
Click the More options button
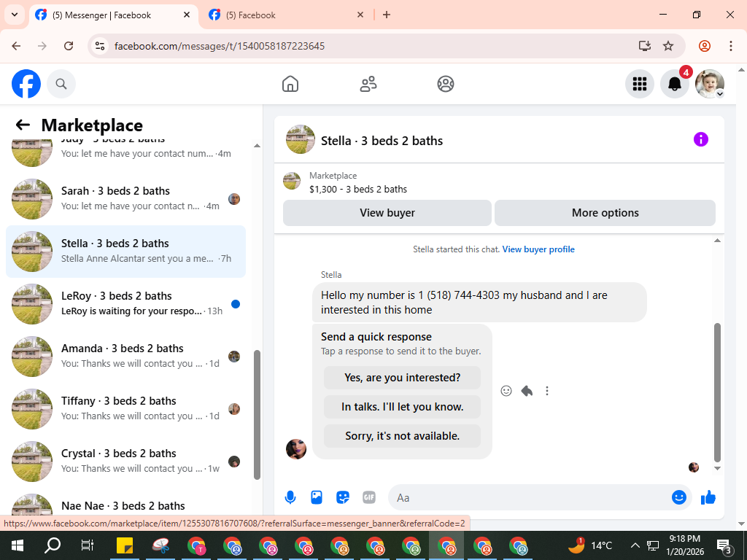[605, 213]
